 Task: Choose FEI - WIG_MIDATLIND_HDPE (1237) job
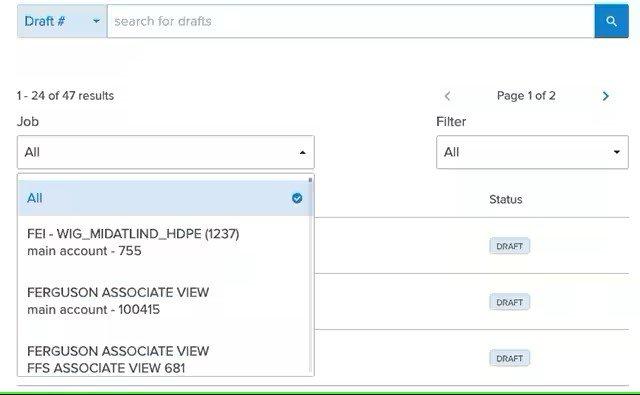163,242
